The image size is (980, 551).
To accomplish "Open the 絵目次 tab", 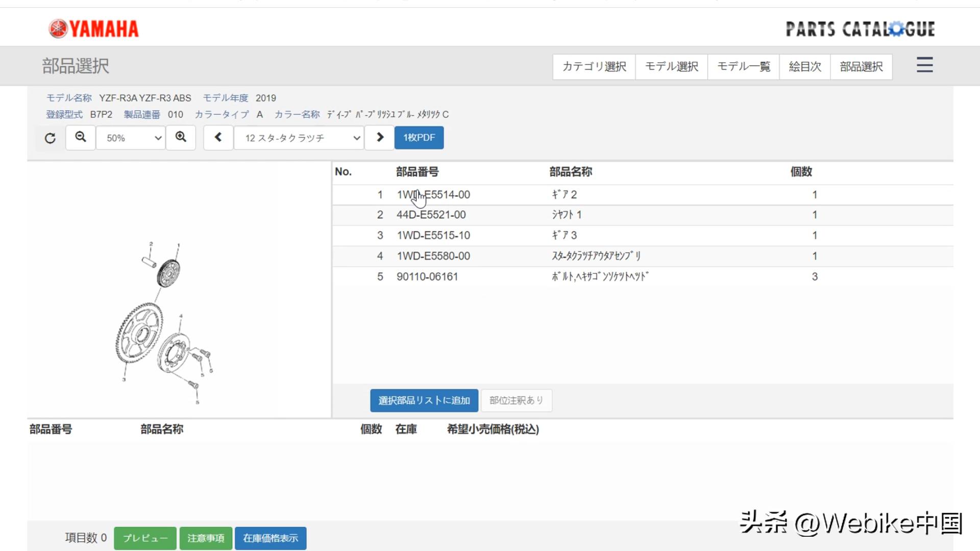I will pyautogui.click(x=804, y=66).
